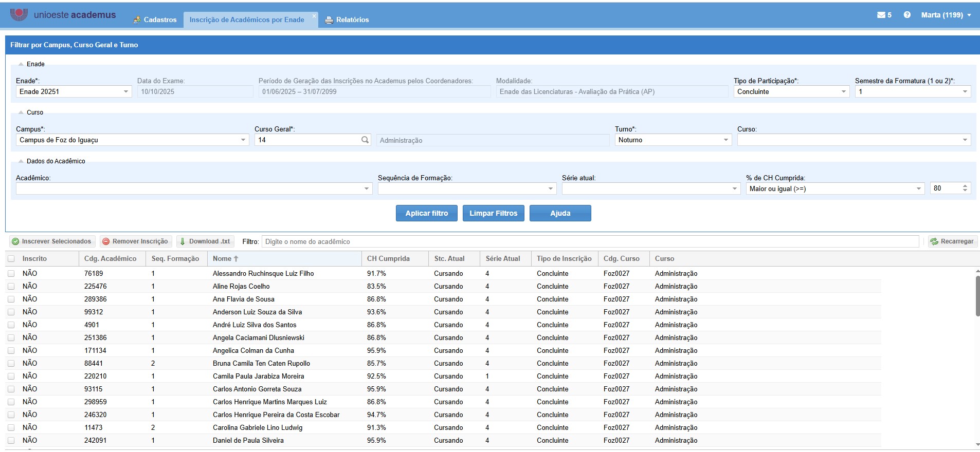Toggle the select-all checkbox in header

pos(11,259)
